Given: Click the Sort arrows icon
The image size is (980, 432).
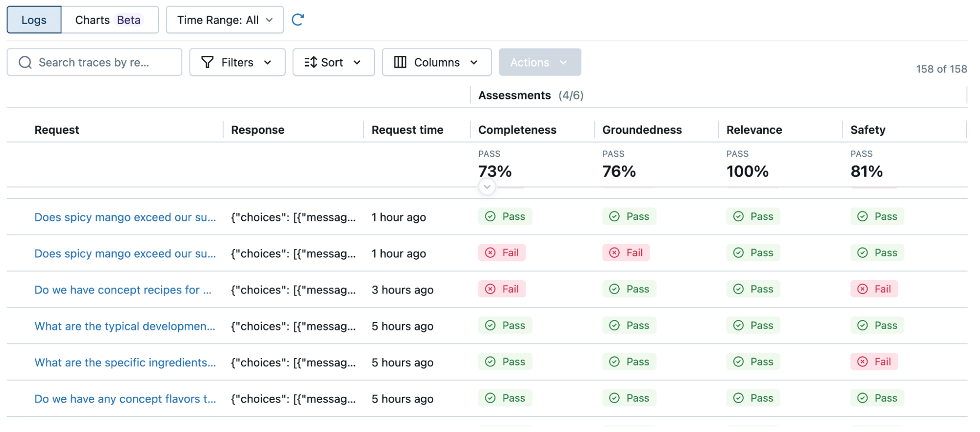Looking at the screenshot, I should [x=310, y=62].
